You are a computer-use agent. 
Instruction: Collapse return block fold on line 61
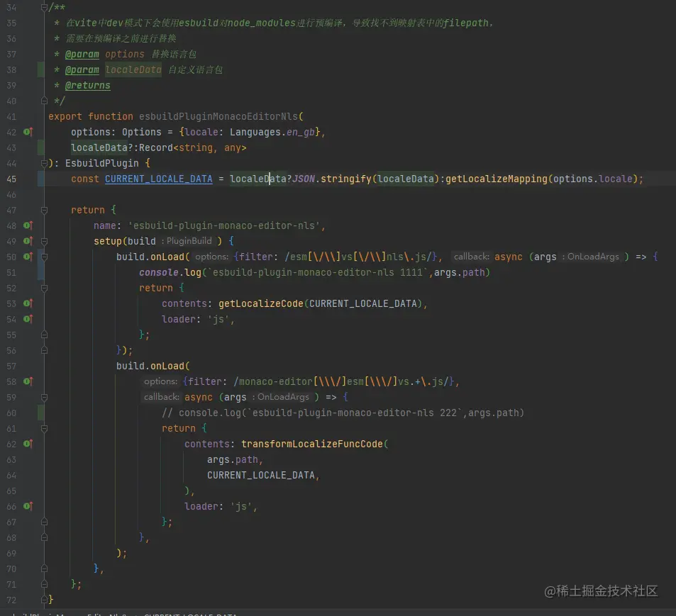pos(44,429)
